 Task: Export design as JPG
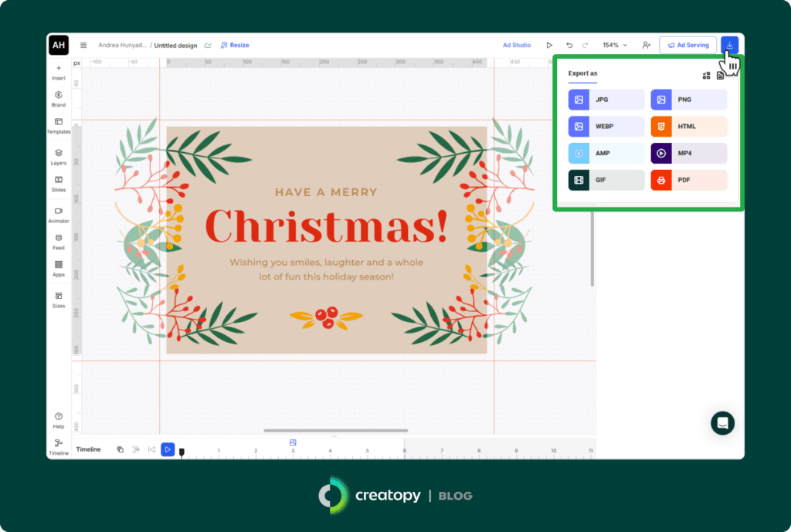pos(606,100)
